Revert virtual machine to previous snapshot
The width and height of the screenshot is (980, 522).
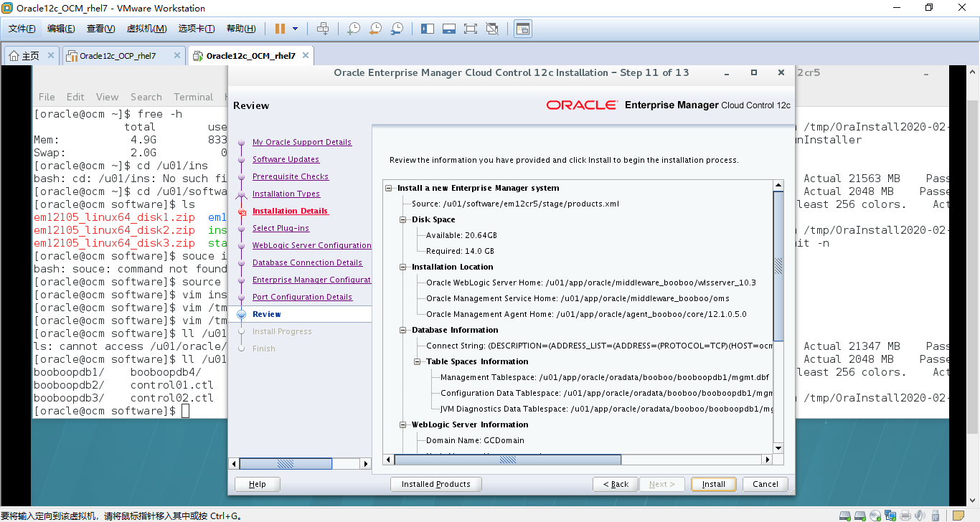click(x=374, y=29)
